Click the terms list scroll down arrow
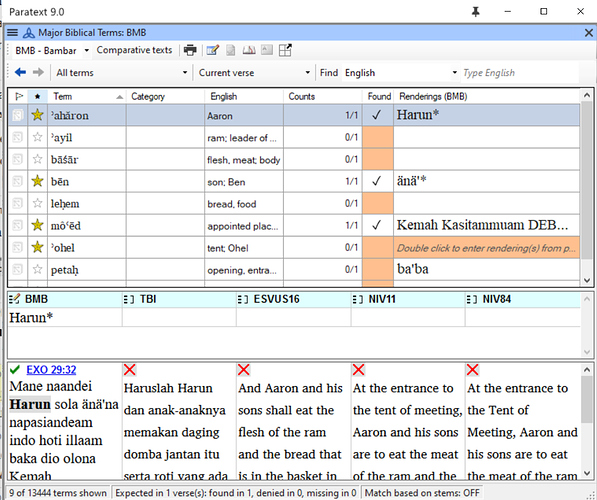 pyautogui.click(x=587, y=281)
